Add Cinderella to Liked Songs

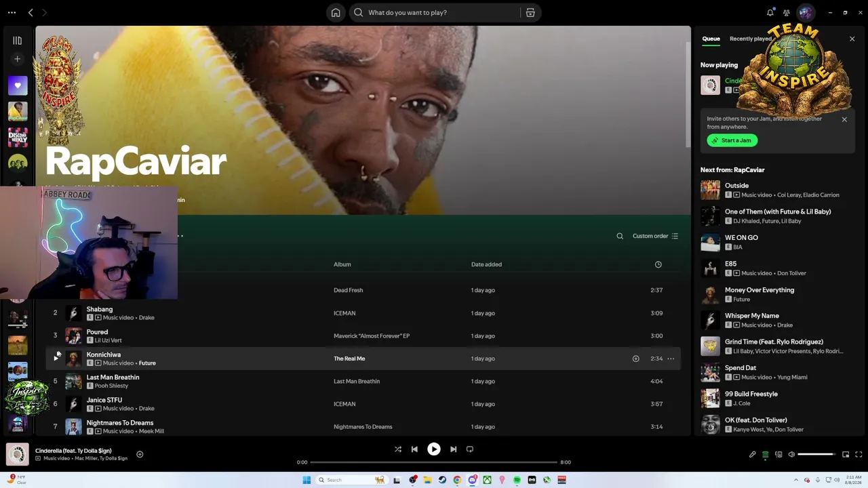pos(140,454)
